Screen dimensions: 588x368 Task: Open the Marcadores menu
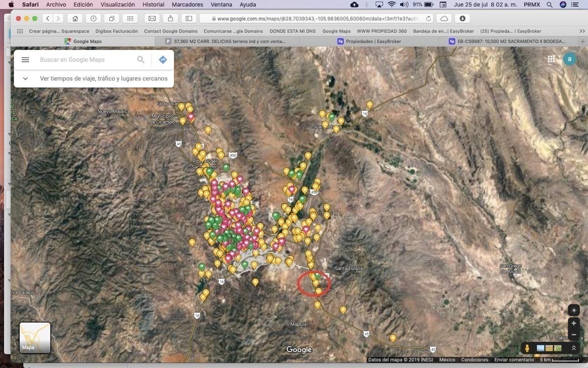(187, 4)
